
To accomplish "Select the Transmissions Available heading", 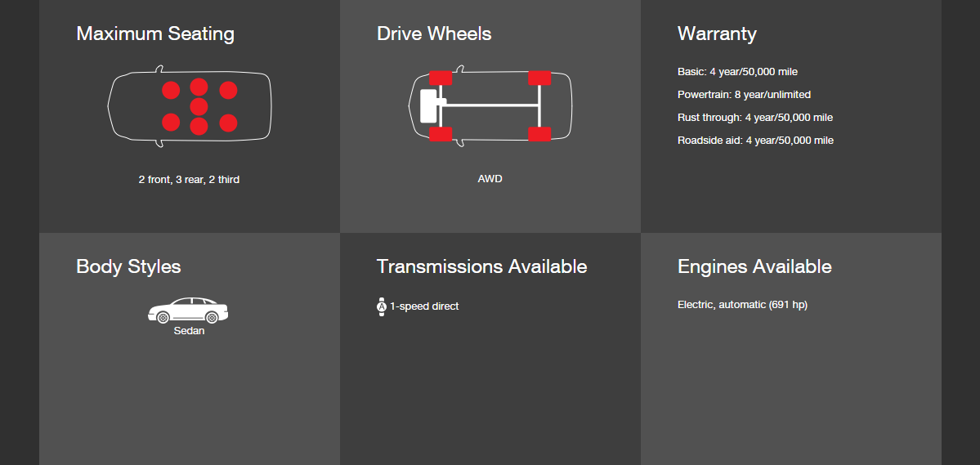I will (481, 267).
